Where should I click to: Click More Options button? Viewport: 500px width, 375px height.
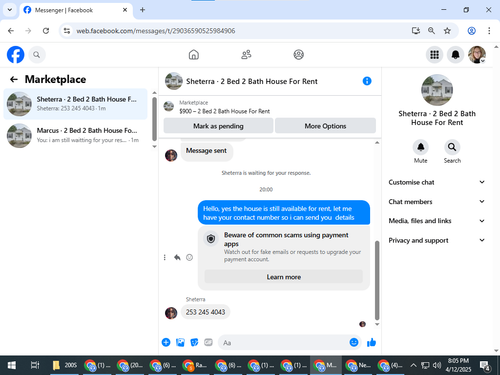pos(325,126)
